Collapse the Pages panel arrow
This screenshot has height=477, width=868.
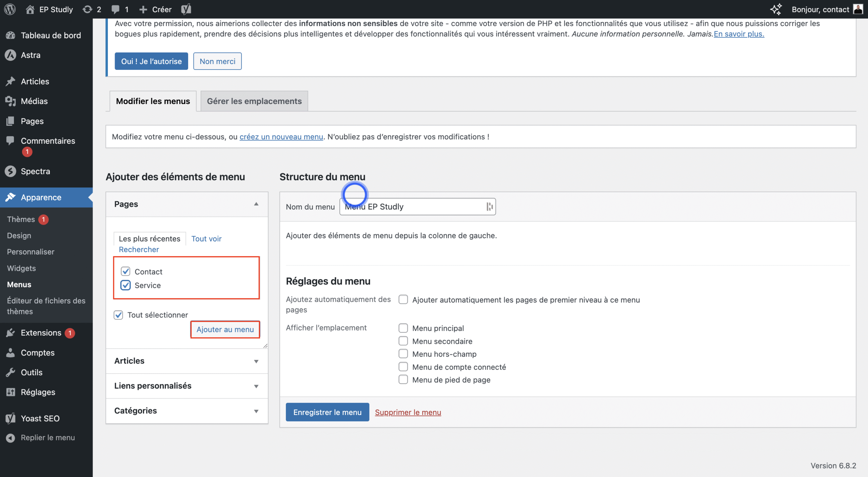pyautogui.click(x=256, y=204)
